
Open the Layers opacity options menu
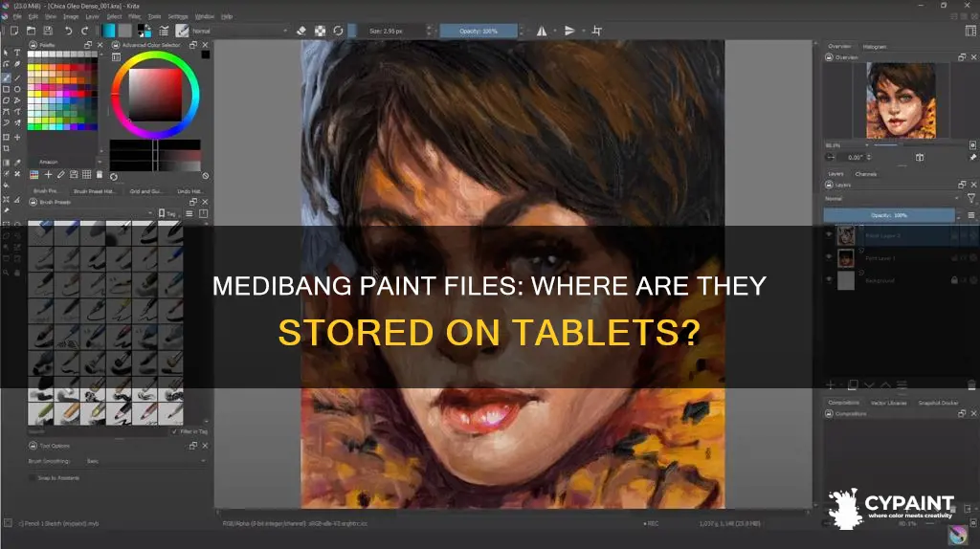(971, 215)
